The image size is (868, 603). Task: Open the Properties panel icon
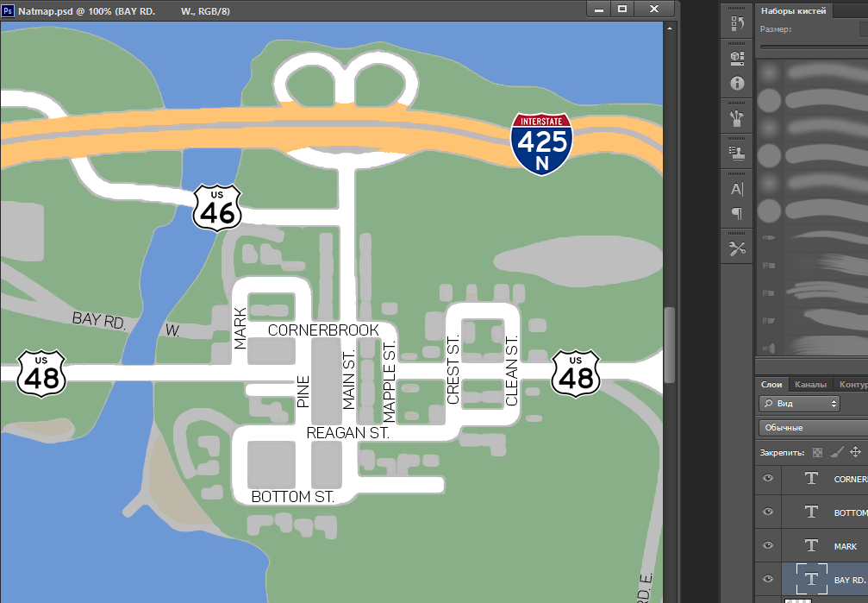(737, 58)
